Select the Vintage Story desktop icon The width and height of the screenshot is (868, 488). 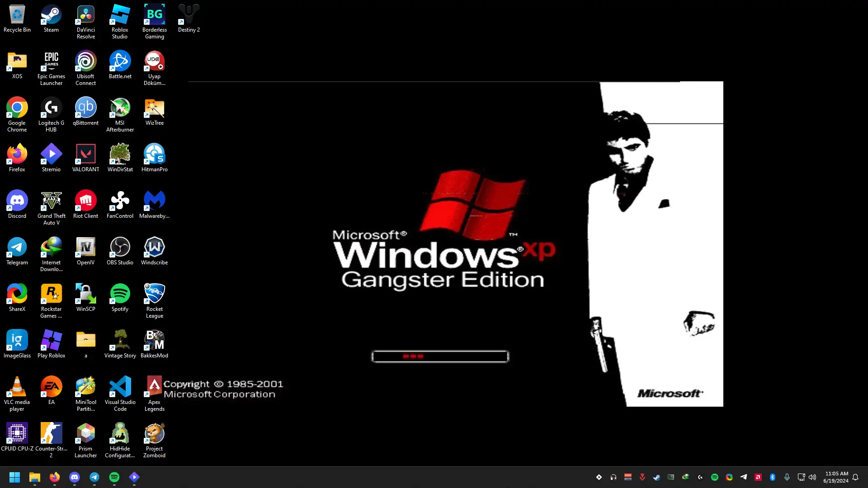(120, 345)
